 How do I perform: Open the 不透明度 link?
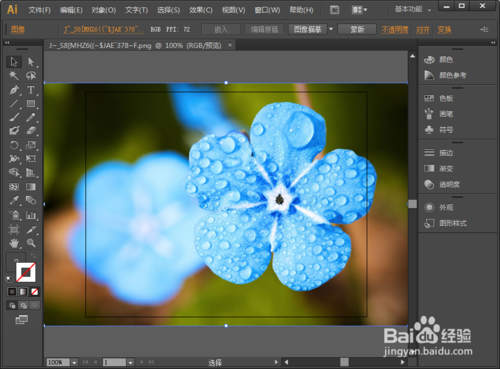(395, 30)
